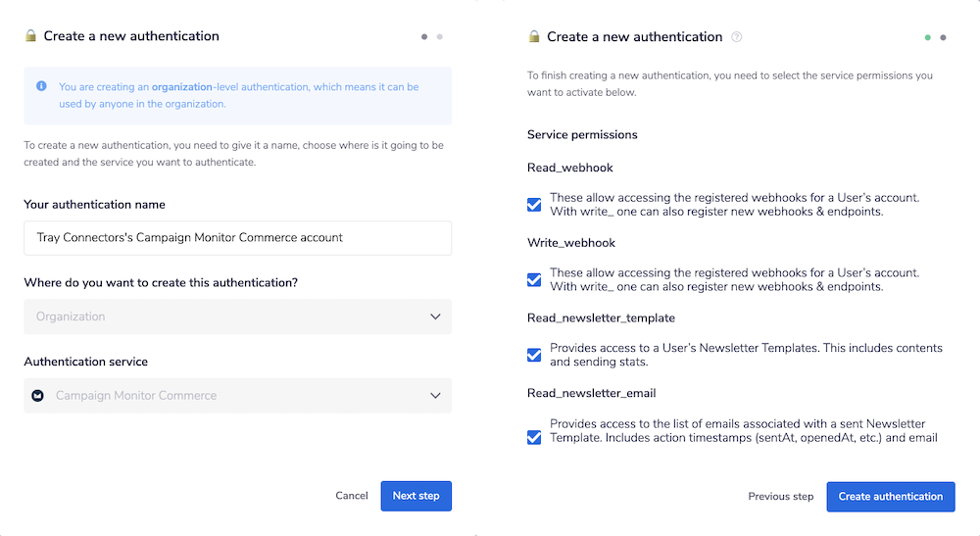Screen dimensions: 980x536
Task: Uncheck the Read_webhook permission checkbox
Action: tap(534, 205)
